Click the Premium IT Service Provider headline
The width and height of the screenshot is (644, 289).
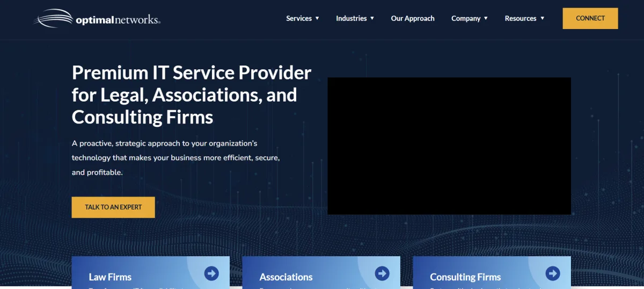[x=192, y=95]
